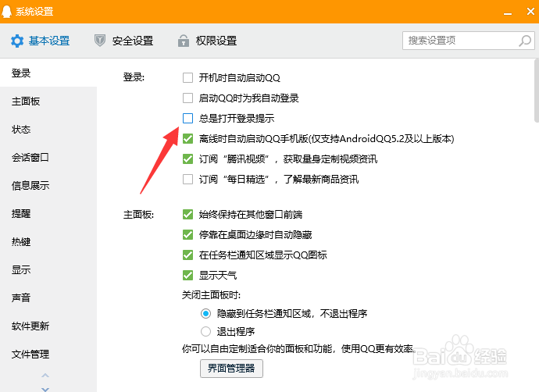Select 提醒 in the sidebar

[x=48, y=214]
